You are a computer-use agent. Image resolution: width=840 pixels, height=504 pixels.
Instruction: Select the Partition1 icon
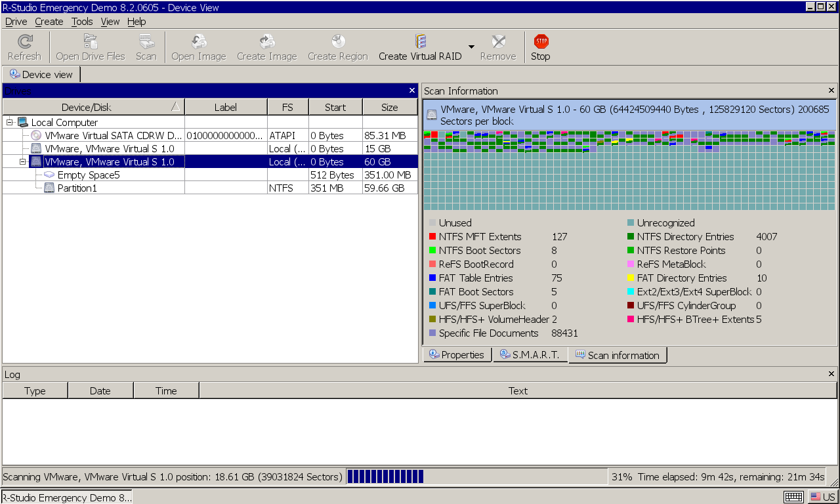pos(49,188)
